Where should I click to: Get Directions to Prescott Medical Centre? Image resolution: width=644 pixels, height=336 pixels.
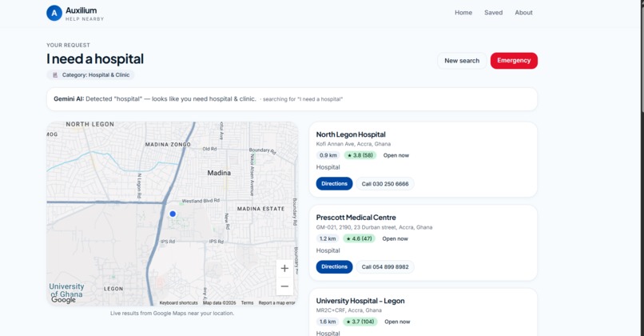pos(334,267)
